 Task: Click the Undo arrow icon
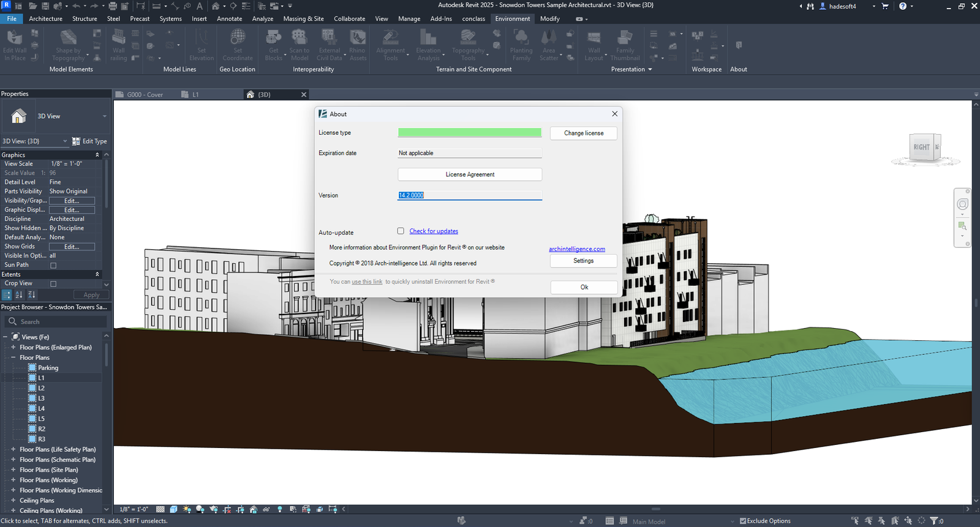(77, 6)
